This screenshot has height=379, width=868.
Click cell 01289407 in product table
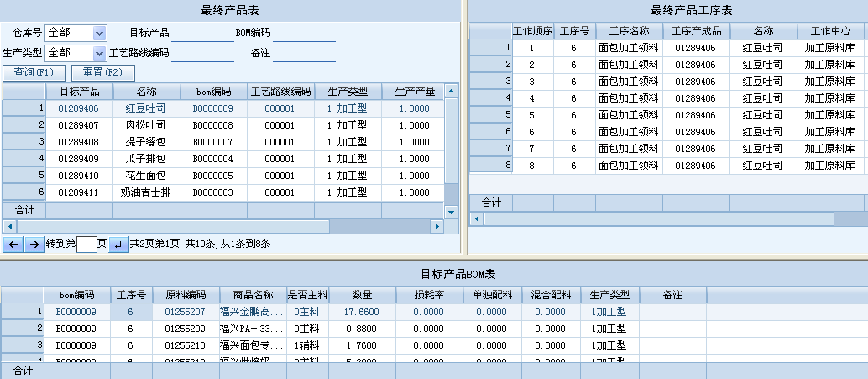tap(79, 125)
